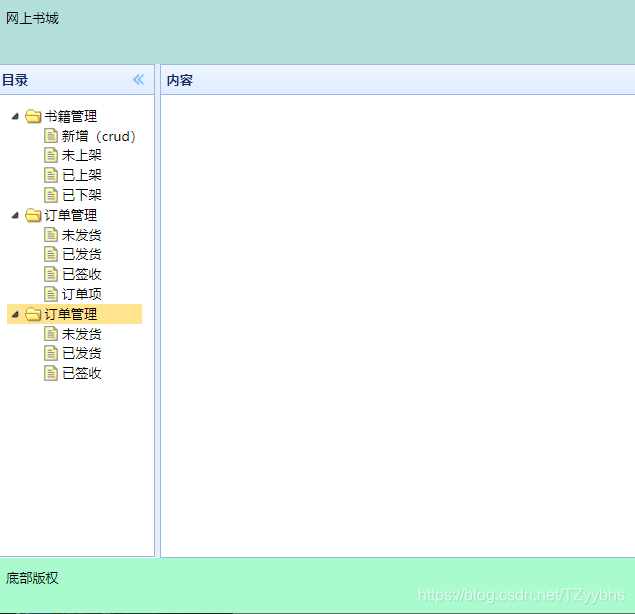635x614 pixels.
Task: Collapse the 书籍管理 tree node arrow
Action: (x=15, y=117)
